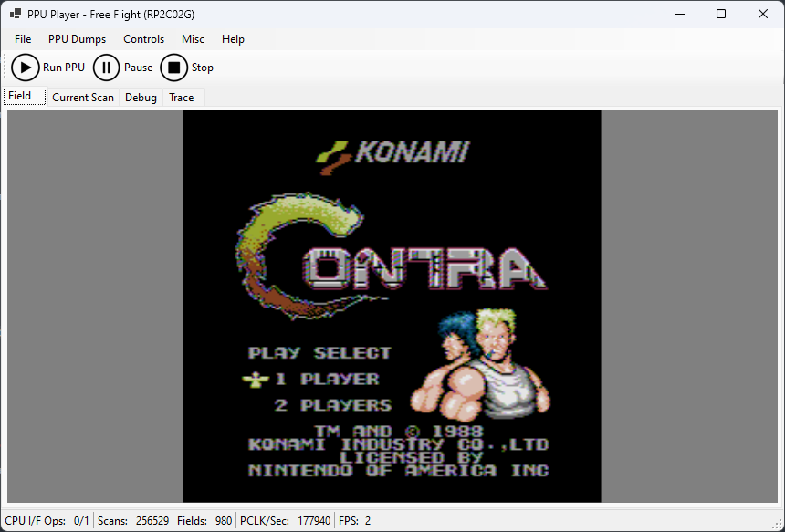The height and width of the screenshot is (532, 785).
Task: Click the window resize grip in corner
Action: pyautogui.click(x=778, y=525)
